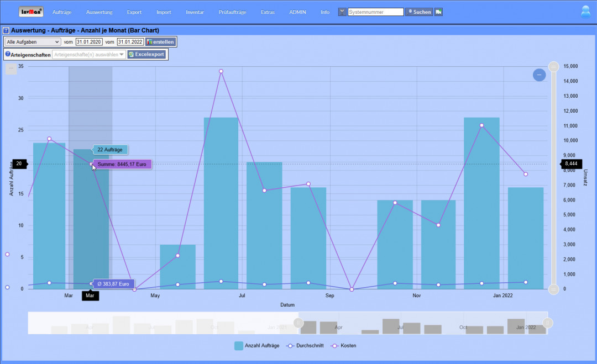The width and height of the screenshot is (597, 364).
Task: Click the small circle marker below left axis
Action: point(7,287)
